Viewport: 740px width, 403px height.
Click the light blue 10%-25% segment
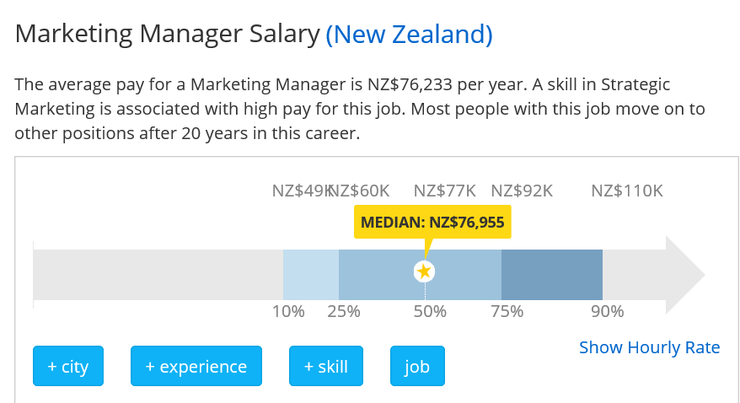[311, 275]
